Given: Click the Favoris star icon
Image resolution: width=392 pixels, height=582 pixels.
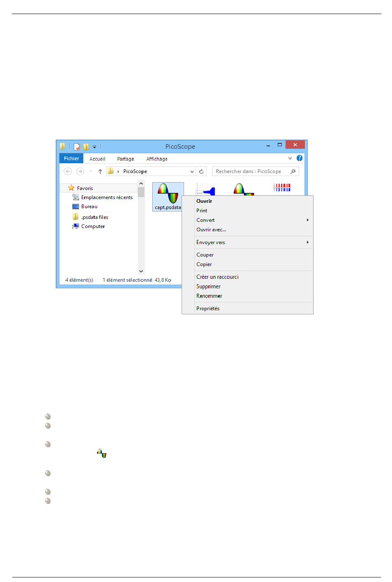Looking at the screenshot, I should pyautogui.click(x=71, y=188).
